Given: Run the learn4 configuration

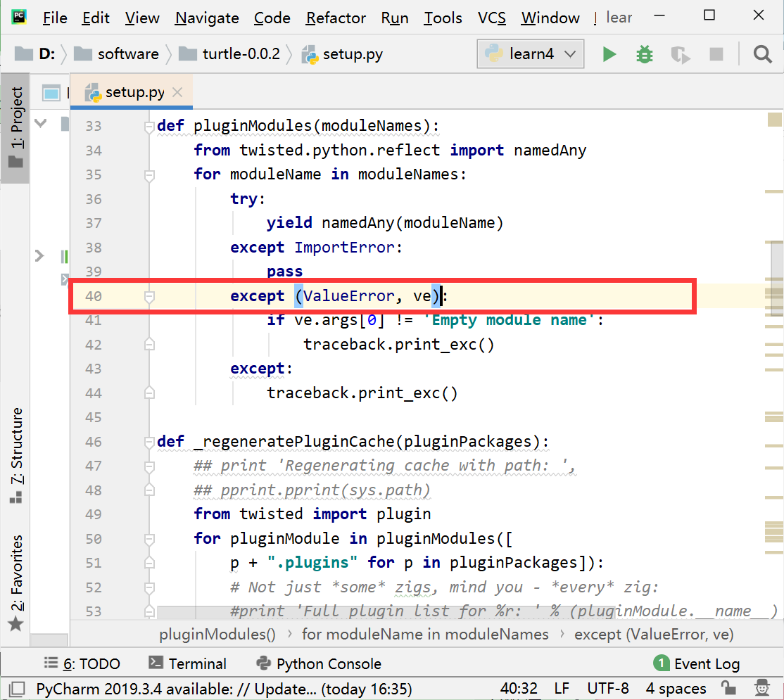Looking at the screenshot, I should (608, 53).
